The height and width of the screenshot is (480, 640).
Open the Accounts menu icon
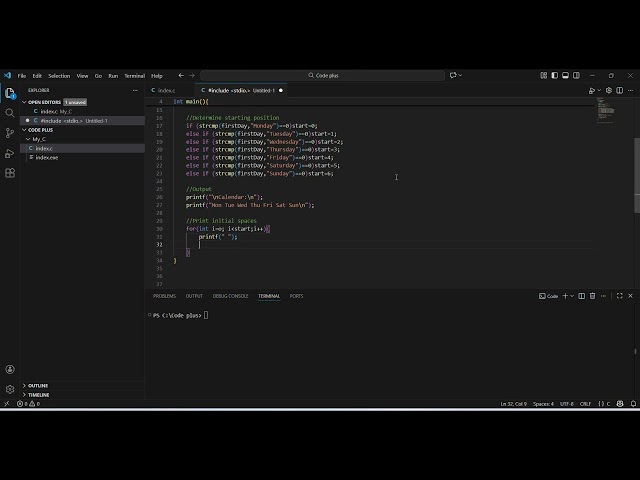point(10,369)
